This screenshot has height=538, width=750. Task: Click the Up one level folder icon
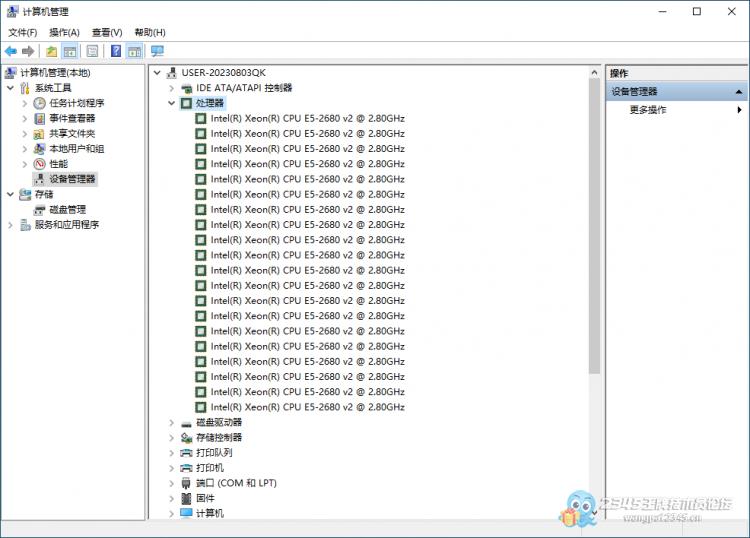[51, 51]
